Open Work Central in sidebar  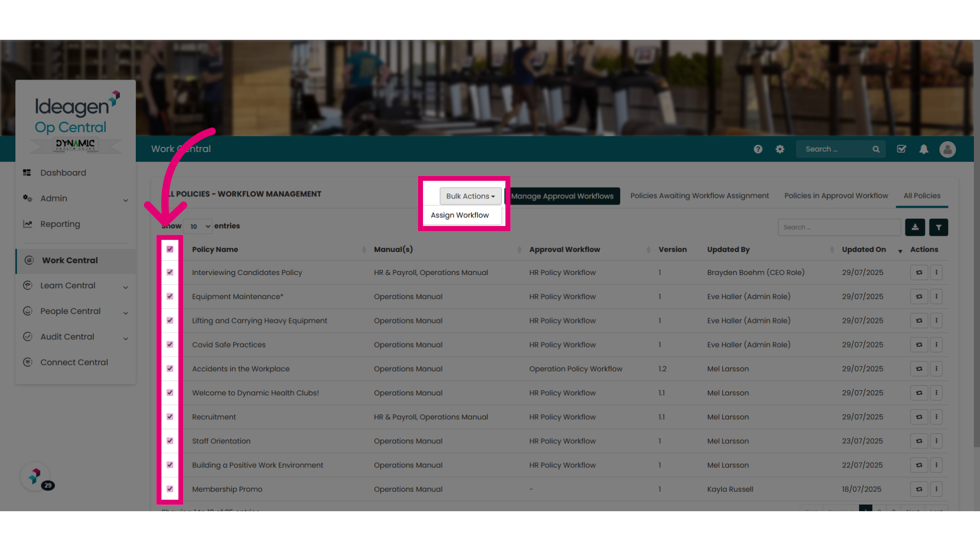click(x=76, y=260)
